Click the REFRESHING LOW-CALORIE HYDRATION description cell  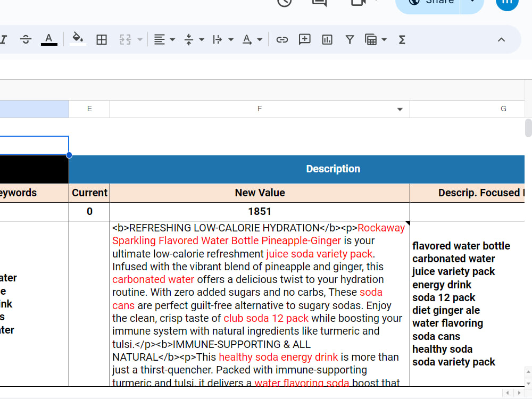pyautogui.click(x=260, y=304)
